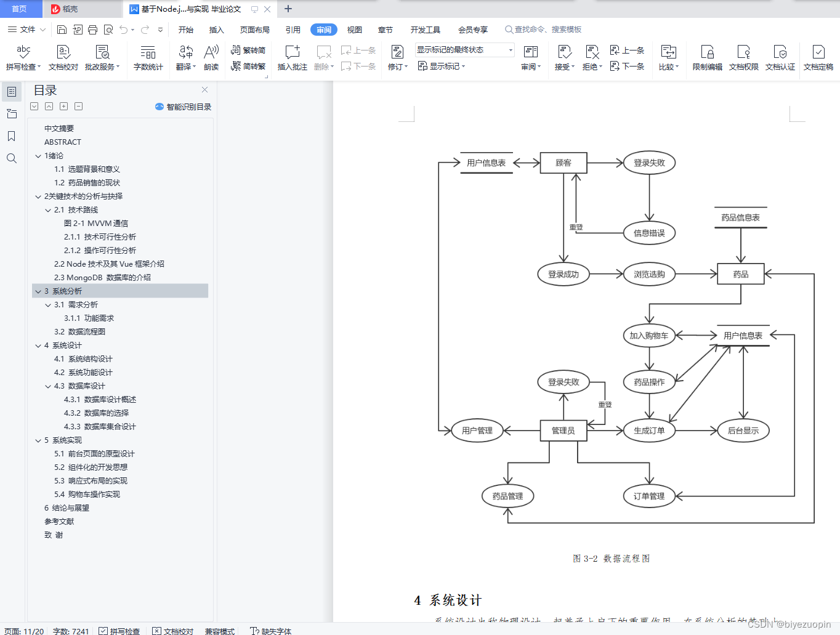The image size is (840, 635).
Task: Open the search sidebar panel icon
Action: click(x=11, y=158)
